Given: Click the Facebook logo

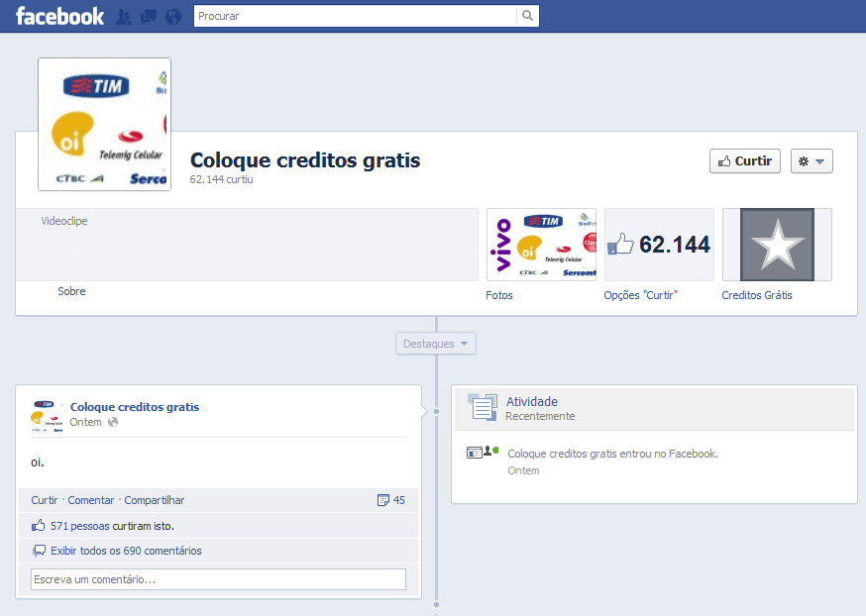Looking at the screenshot, I should (59, 16).
